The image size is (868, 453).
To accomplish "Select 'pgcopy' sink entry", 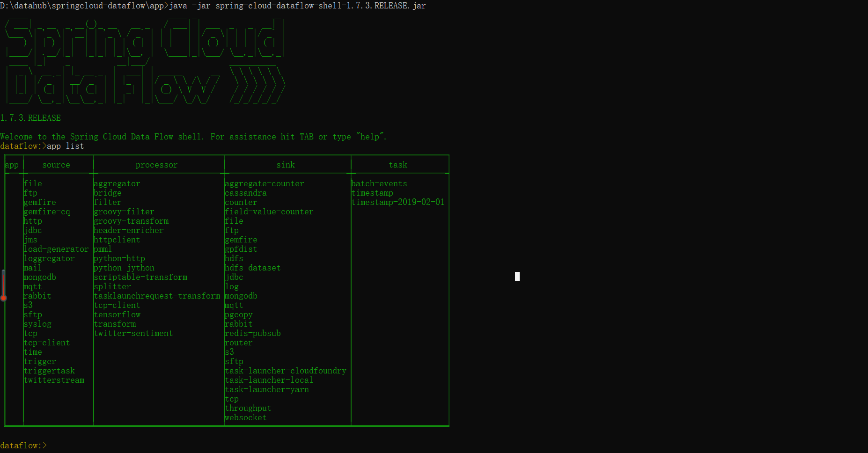I will point(239,314).
